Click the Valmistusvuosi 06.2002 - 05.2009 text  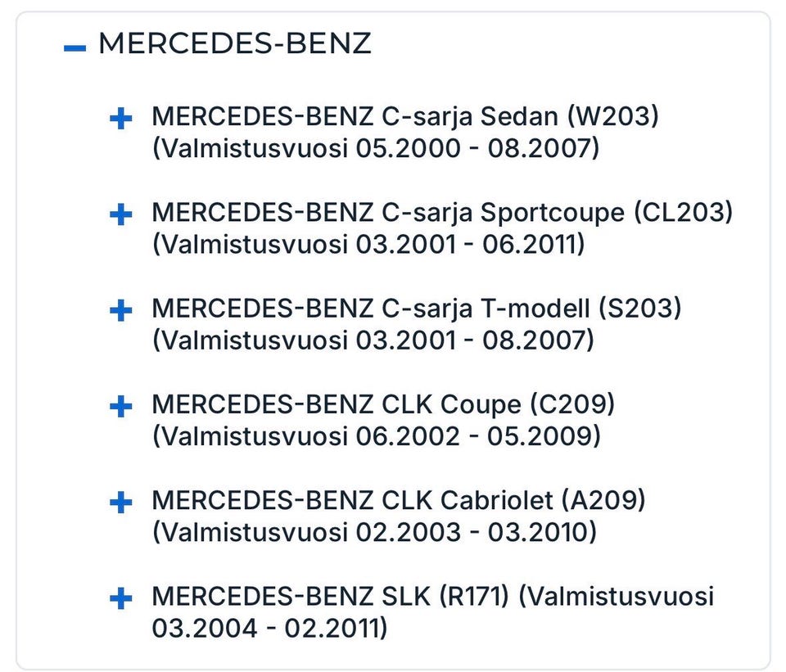(377, 436)
